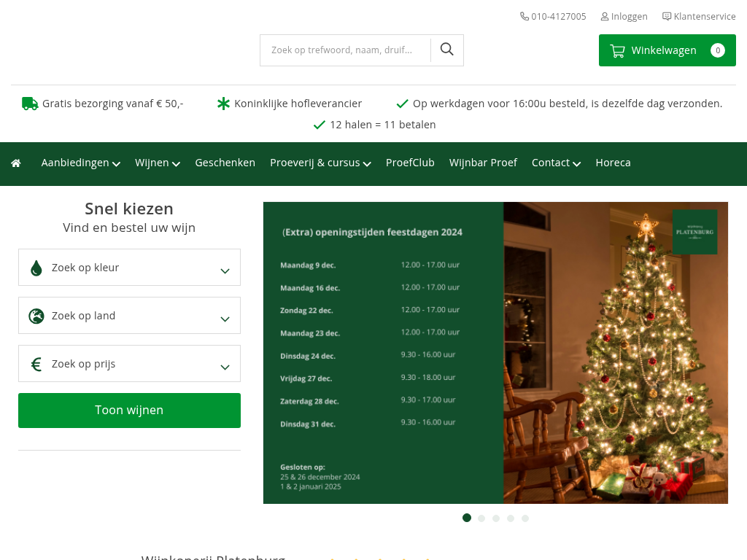Click the shopping cart icon

click(x=617, y=51)
